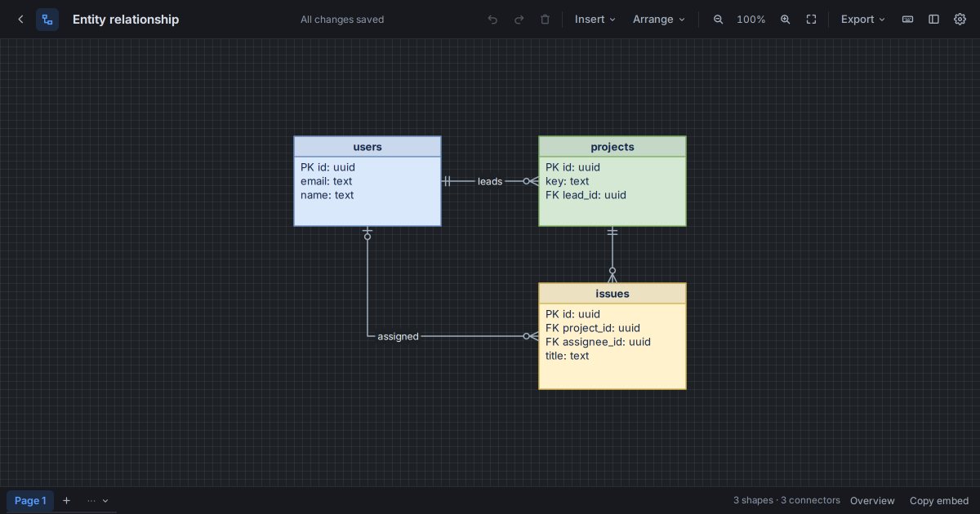Undo the last change

(x=492, y=20)
